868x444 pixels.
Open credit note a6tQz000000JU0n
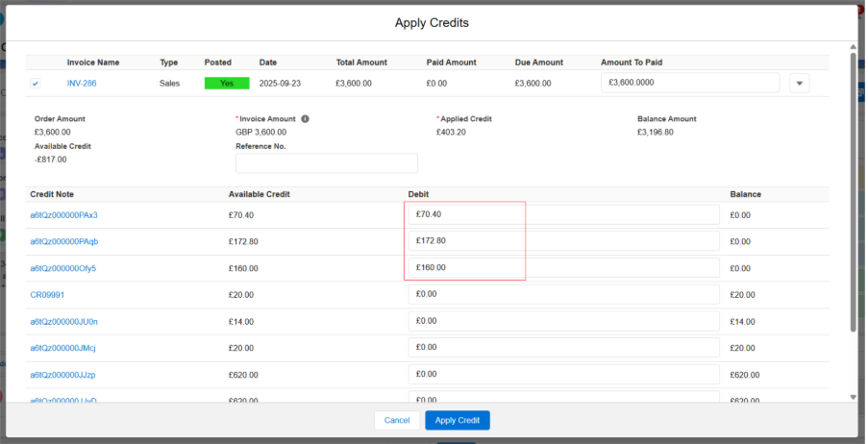click(63, 322)
